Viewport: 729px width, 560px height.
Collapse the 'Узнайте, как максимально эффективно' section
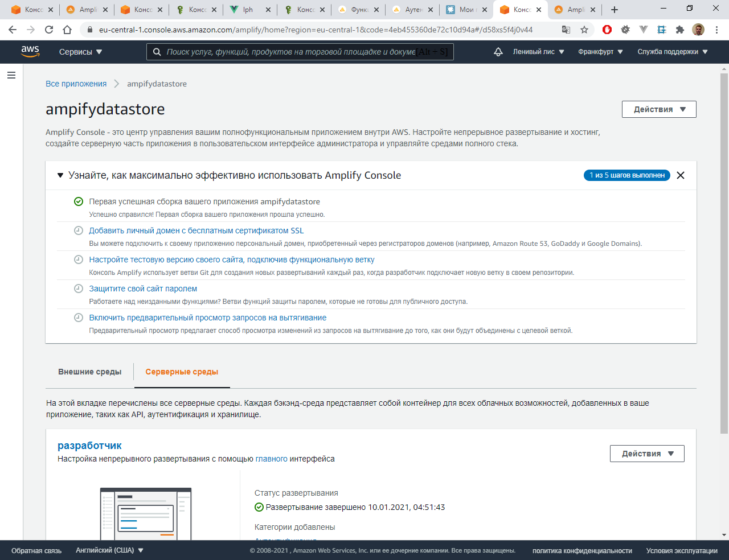[60, 175]
